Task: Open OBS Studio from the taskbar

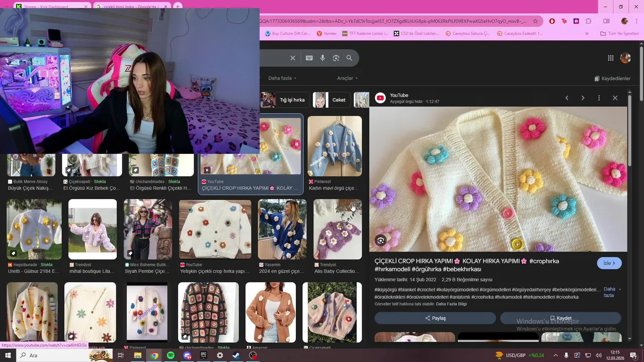Action: pos(253,355)
